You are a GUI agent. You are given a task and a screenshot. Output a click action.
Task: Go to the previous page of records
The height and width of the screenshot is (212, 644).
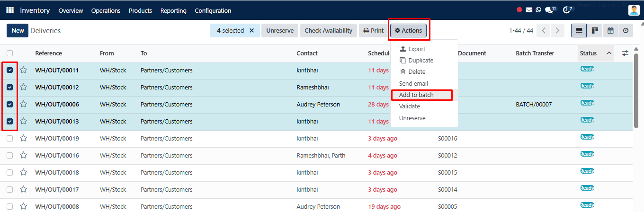click(544, 31)
